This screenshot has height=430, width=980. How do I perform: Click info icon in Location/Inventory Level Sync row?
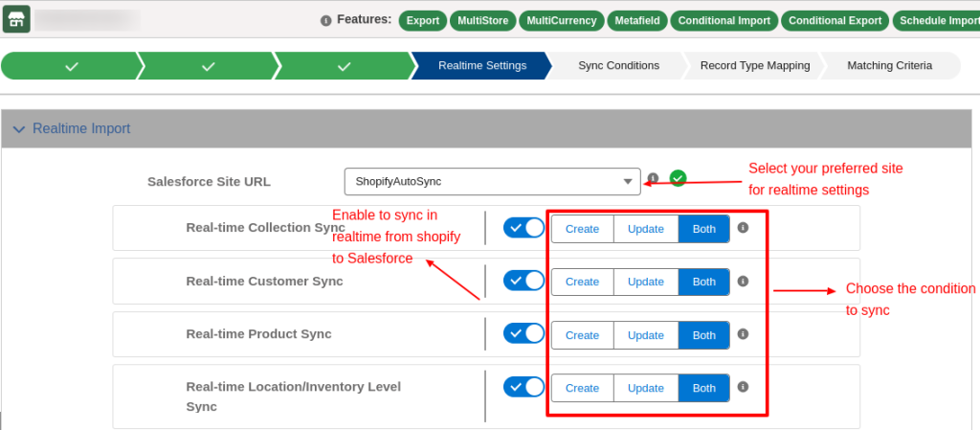pyautogui.click(x=743, y=387)
